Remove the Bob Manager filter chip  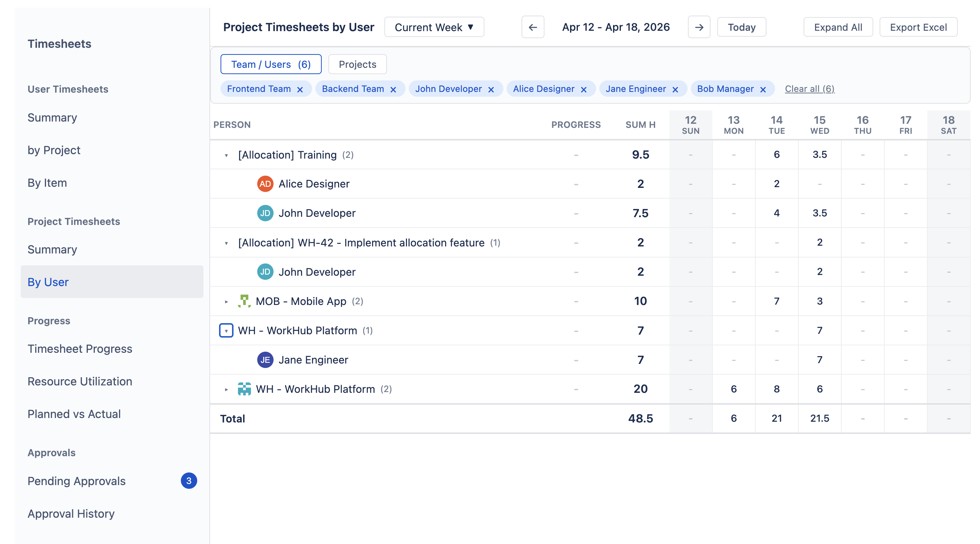pos(763,89)
